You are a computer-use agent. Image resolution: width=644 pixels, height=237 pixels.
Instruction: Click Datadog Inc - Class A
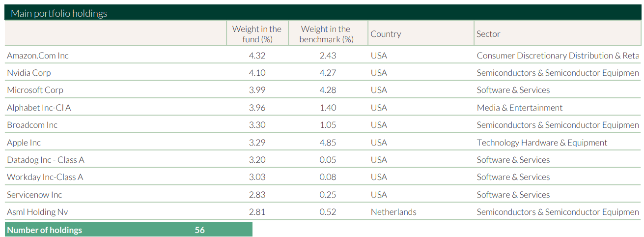(x=46, y=160)
